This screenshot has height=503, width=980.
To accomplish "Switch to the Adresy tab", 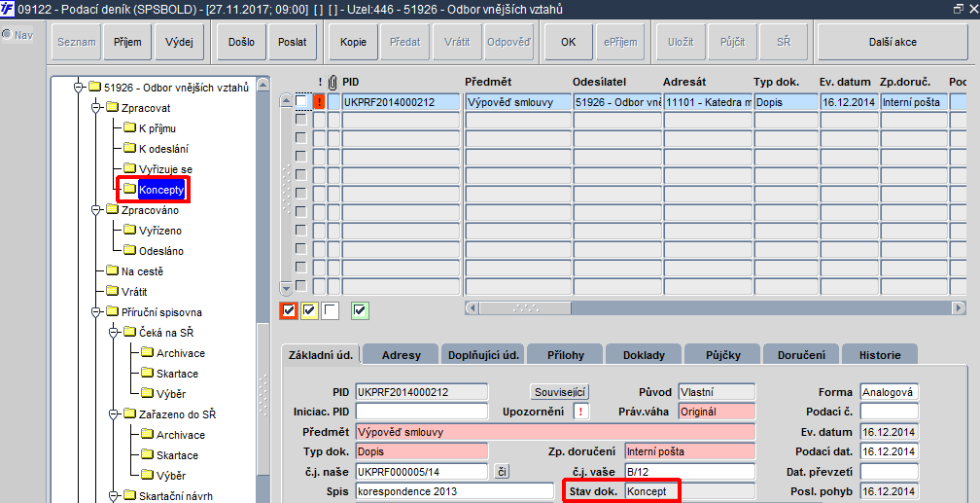I will [402, 355].
